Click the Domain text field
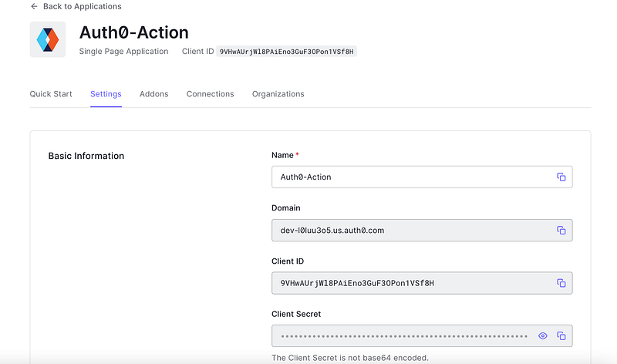 click(409, 231)
